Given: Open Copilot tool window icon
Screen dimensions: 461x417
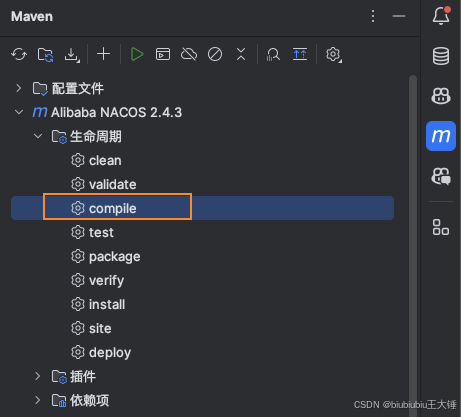Looking at the screenshot, I should click(x=441, y=96).
